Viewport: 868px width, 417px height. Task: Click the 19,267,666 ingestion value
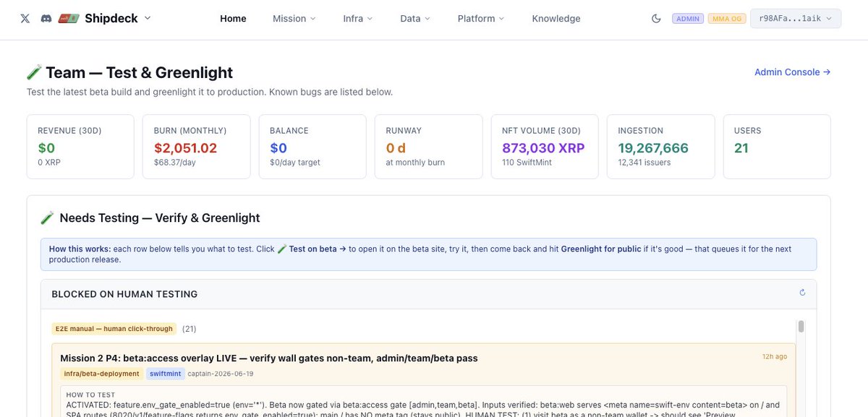pyautogui.click(x=653, y=148)
